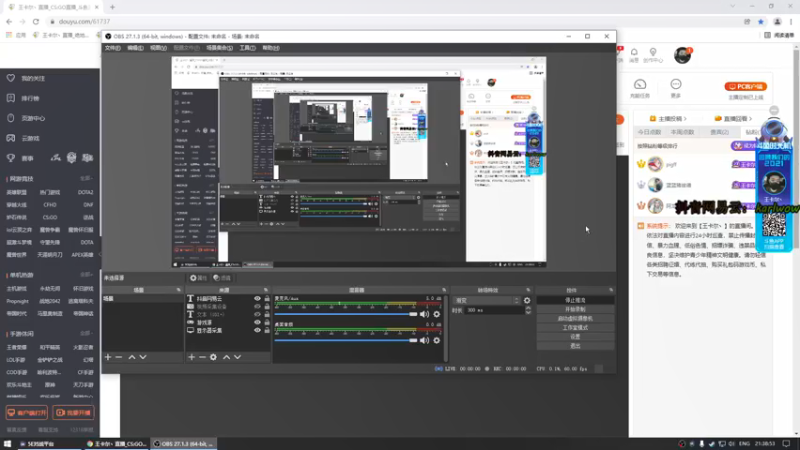Move source up in the sources list
Screen dimensions: 800x450
[x=227, y=357]
